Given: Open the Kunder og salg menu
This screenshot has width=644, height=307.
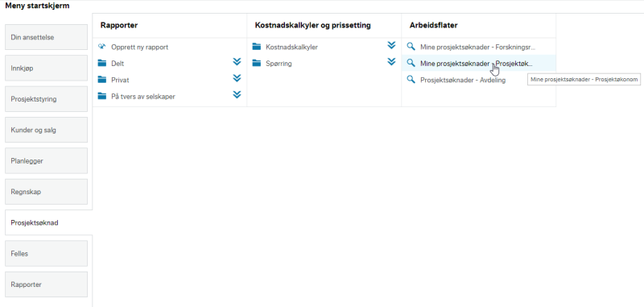Looking at the screenshot, I should click(x=47, y=130).
